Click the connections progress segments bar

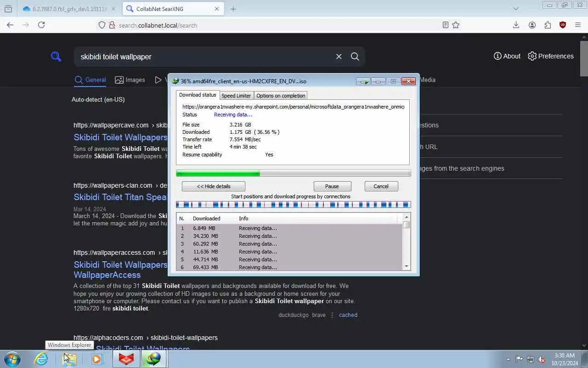pyautogui.click(x=293, y=205)
